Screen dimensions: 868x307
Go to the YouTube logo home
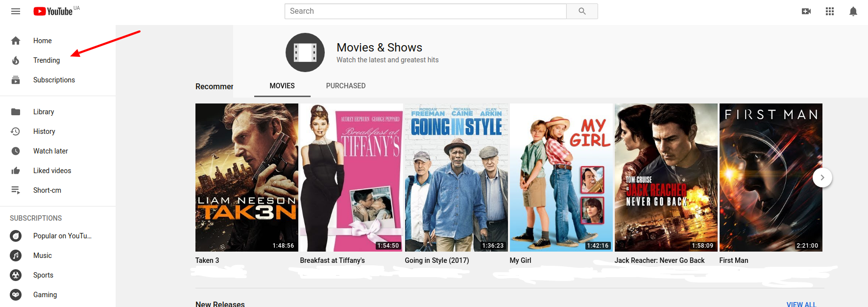[x=53, y=11]
